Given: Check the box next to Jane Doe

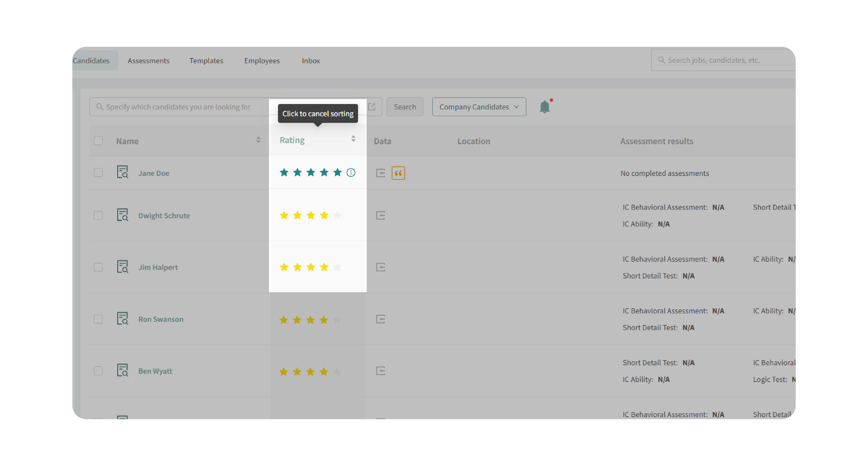Looking at the screenshot, I should pos(98,173).
